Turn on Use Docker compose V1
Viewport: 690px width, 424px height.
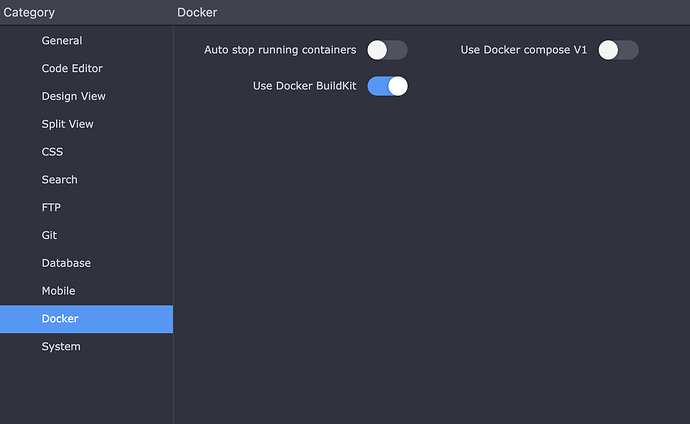click(x=618, y=50)
